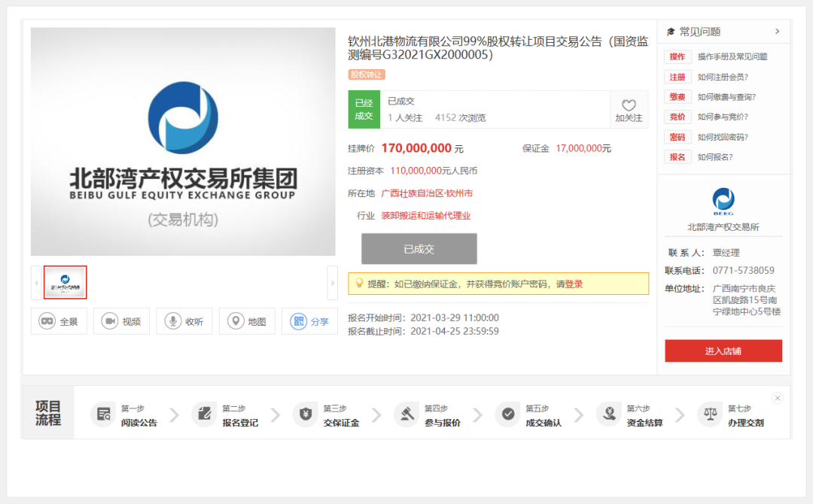This screenshot has height=504, width=813.
Task: Open 如何参与竞价? link
Action: click(x=723, y=117)
